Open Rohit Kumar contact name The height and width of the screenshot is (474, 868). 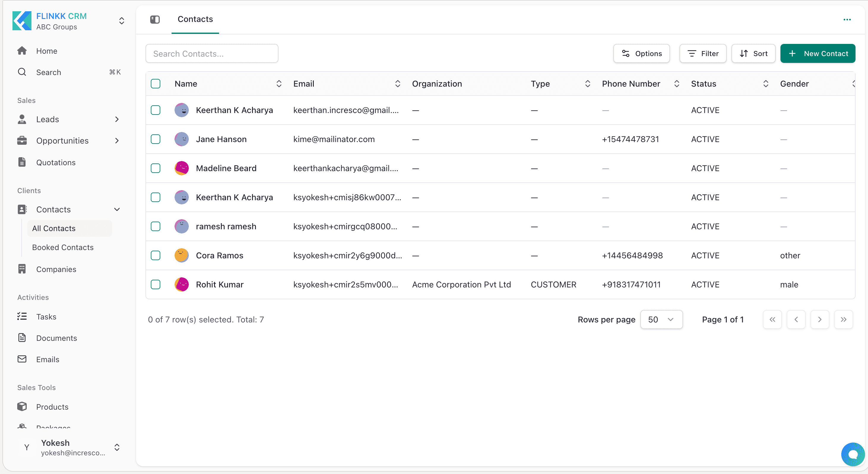click(219, 284)
